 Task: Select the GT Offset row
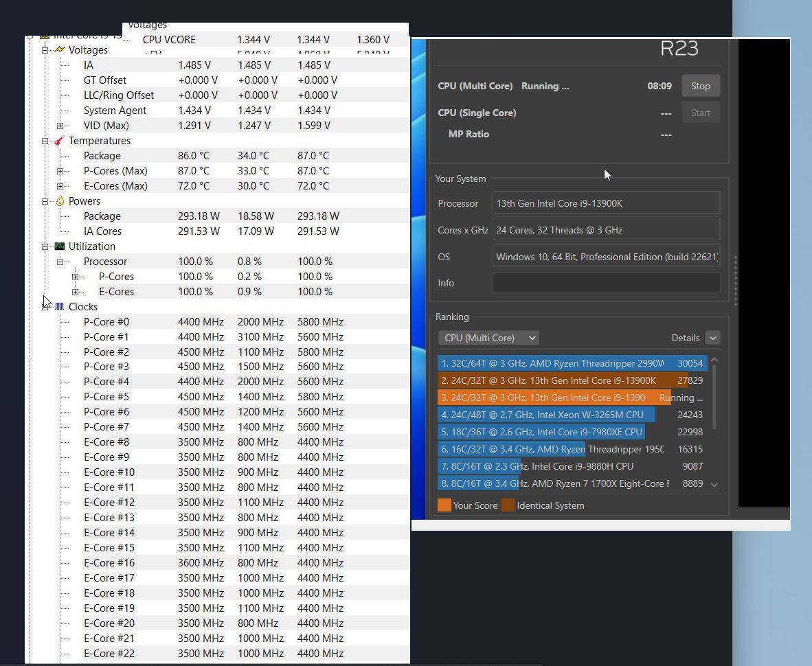click(x=245, y=80)
